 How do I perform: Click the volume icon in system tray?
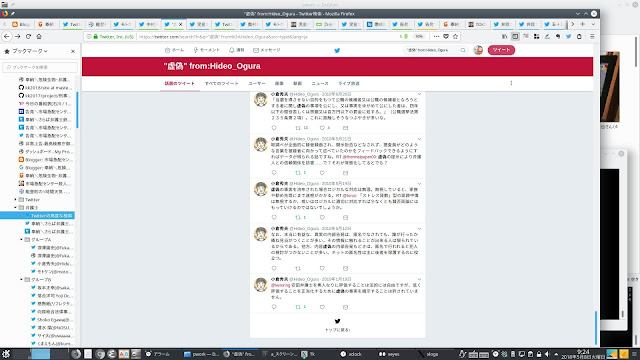(547, 354)
